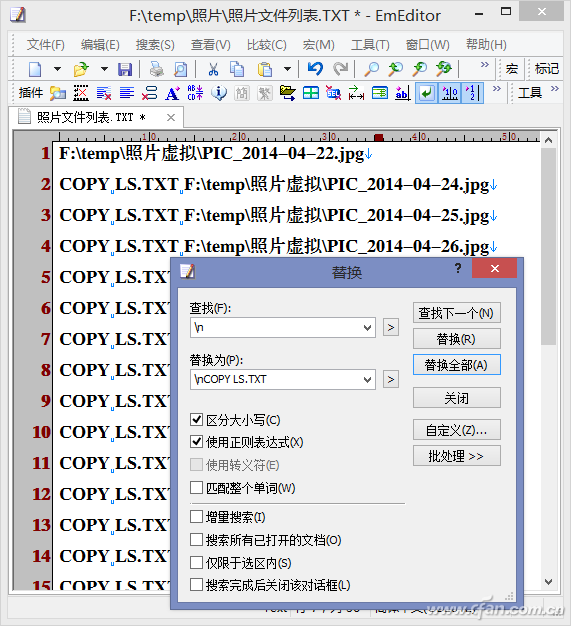This screenshot has height=626, width=571.
Task: Click the Print icon in the toolbar
Action: (x=157, y=69)
